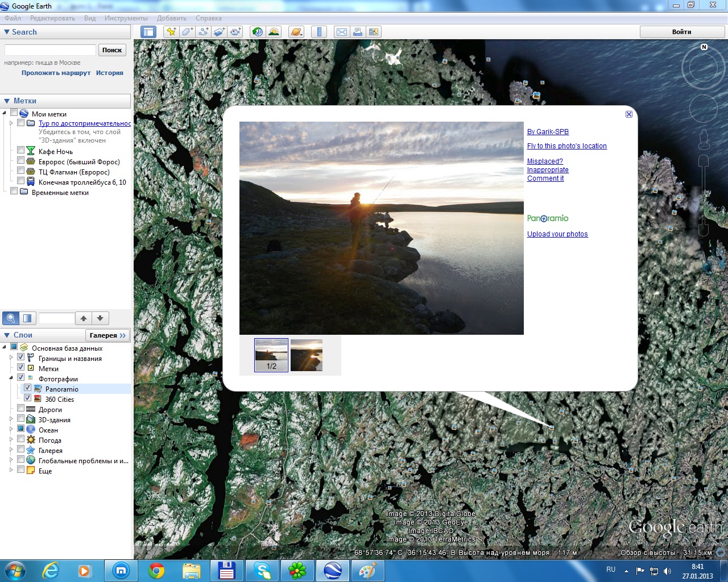
Task: Click the zoom slider on the map
Action: [704, 194]
